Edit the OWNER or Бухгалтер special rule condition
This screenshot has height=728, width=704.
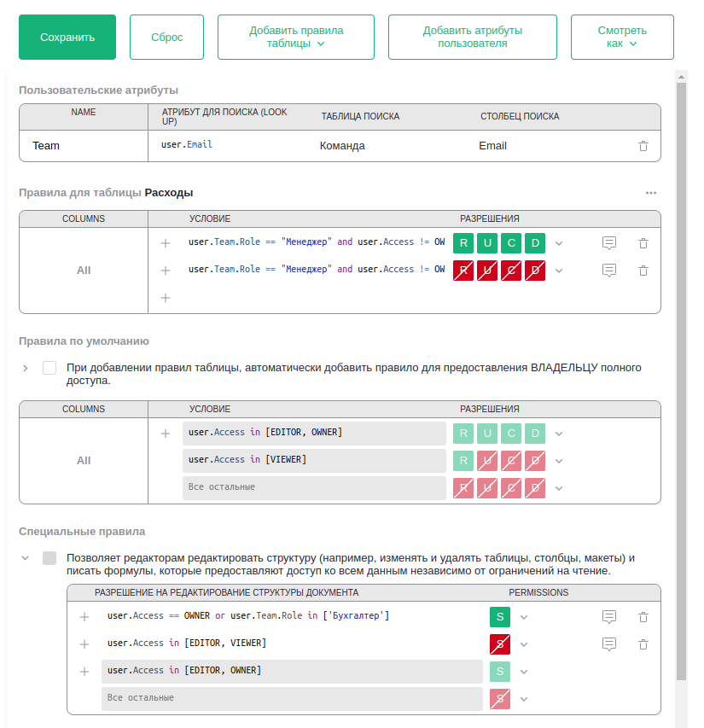[x=293, y=616]
